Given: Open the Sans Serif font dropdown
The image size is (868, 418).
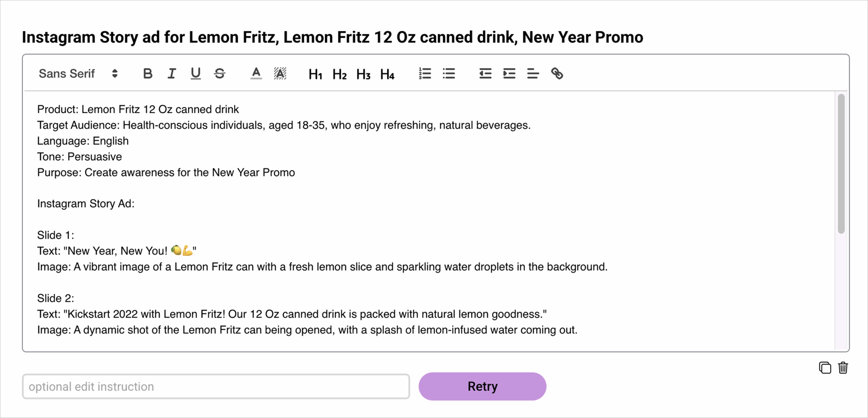Looking at the screenshot, I should [x=78, y=74].
